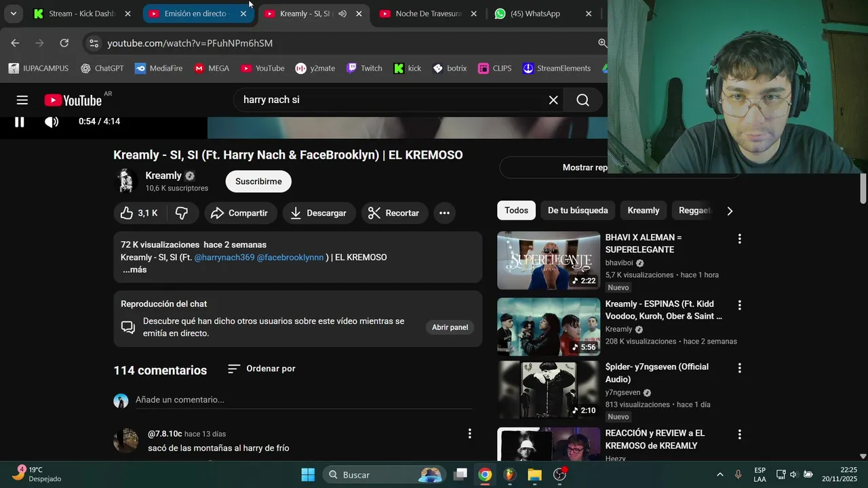Click Abrir panel for chat replay

tap(450, 327)
